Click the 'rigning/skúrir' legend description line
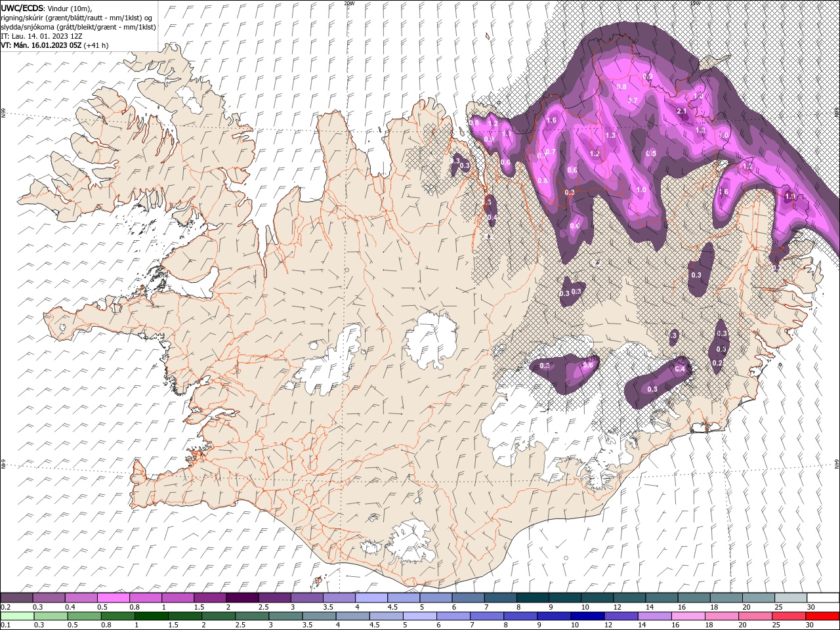The width and height of the screenshot is (840, 630). pyautogui.click(x=76, y=18)
